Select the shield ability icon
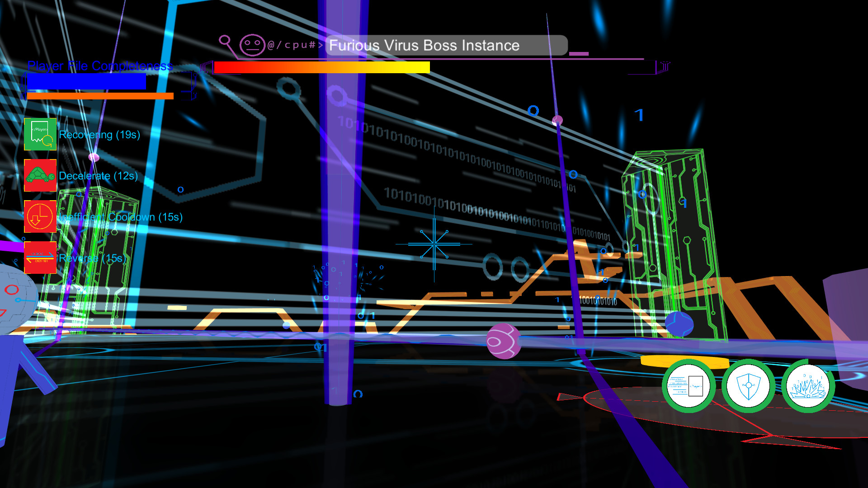This screenshot has width=868, height=488. point(749,385)
